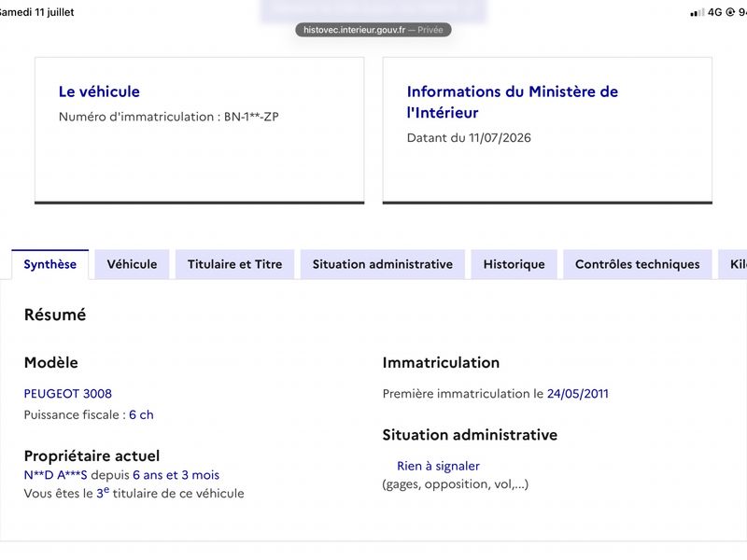
Task: Click the 24/05/2011 registration date
Action: (577, 394)
